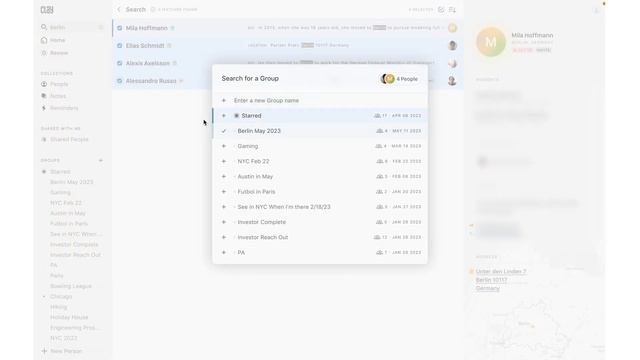Click Elias Schmidt name in results
The image size is (640, 360).
pos(145,46)
